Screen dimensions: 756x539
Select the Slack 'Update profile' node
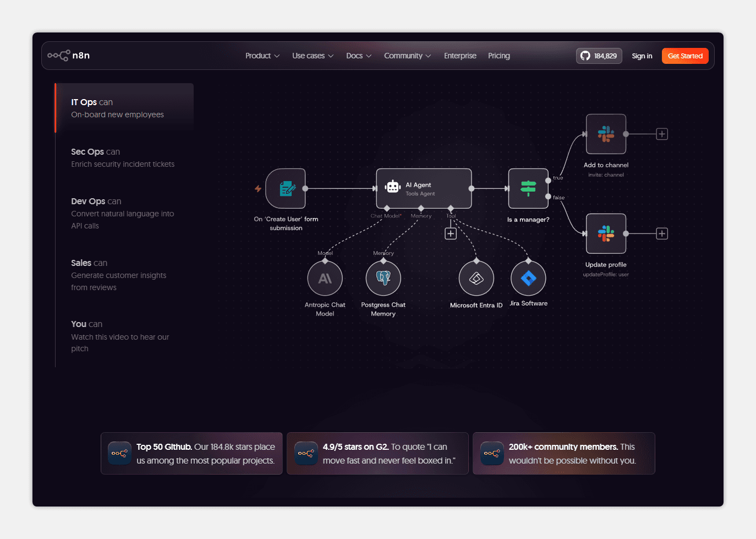pos(606,233)
